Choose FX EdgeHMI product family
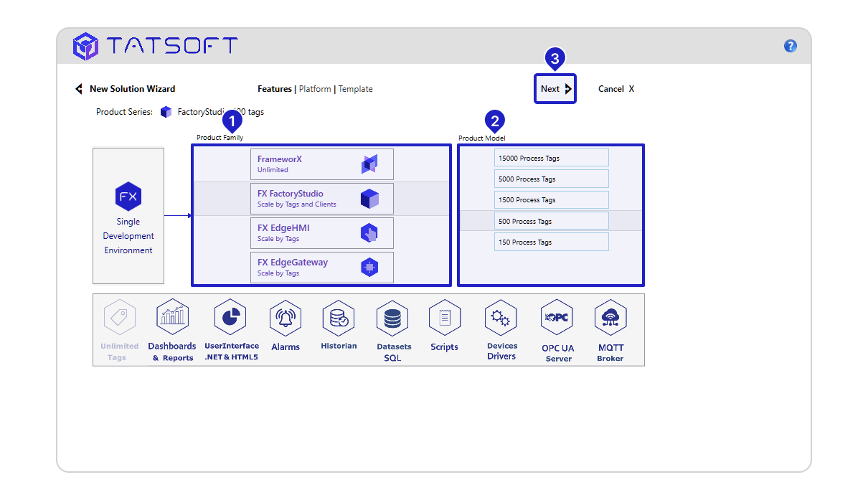 321,233
